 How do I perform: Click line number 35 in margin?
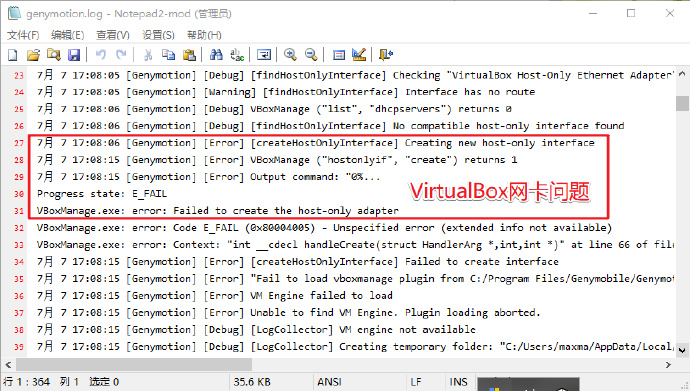[18, 279]
